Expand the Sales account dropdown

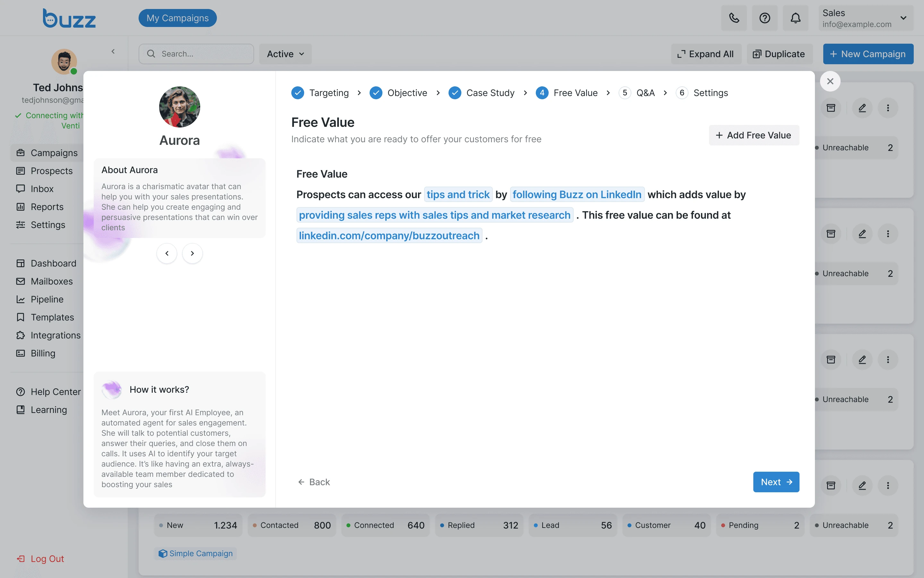tap(866, 18)
